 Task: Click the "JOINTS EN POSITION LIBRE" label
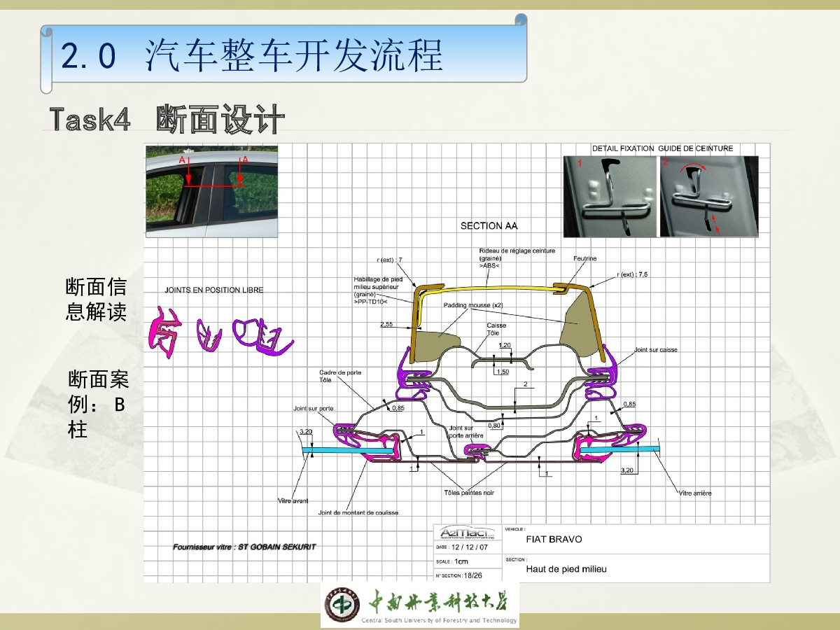point(214,290)
